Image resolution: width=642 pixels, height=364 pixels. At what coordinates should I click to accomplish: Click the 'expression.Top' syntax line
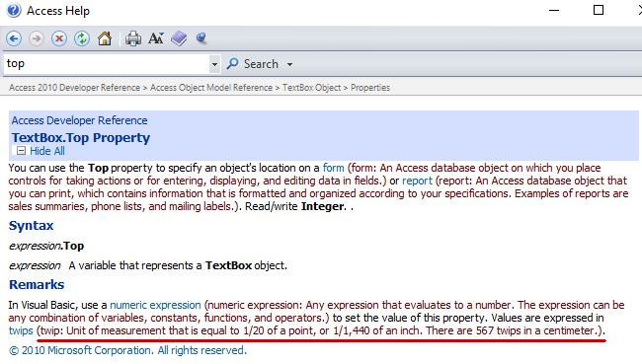coord(46,246)
